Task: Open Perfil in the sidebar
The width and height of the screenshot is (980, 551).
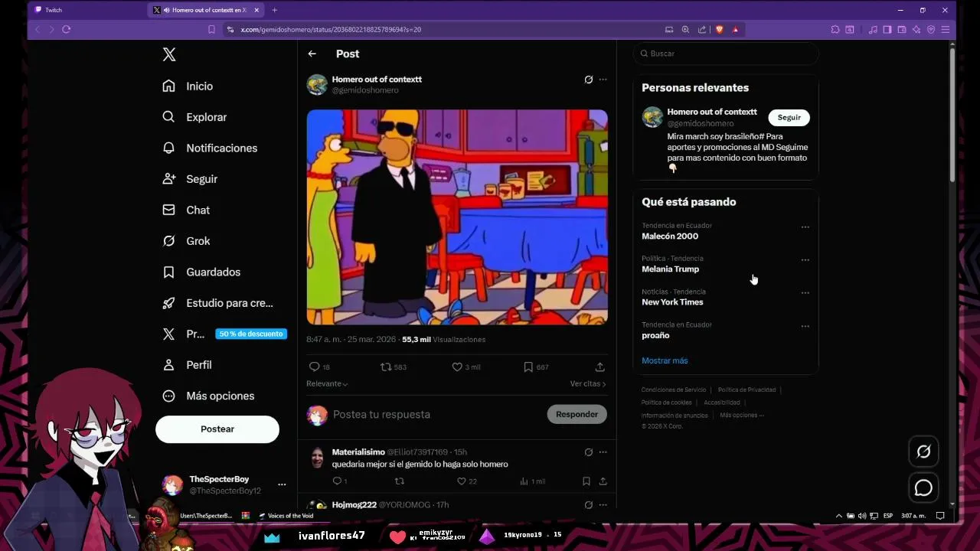Action: tap(187, 365)
